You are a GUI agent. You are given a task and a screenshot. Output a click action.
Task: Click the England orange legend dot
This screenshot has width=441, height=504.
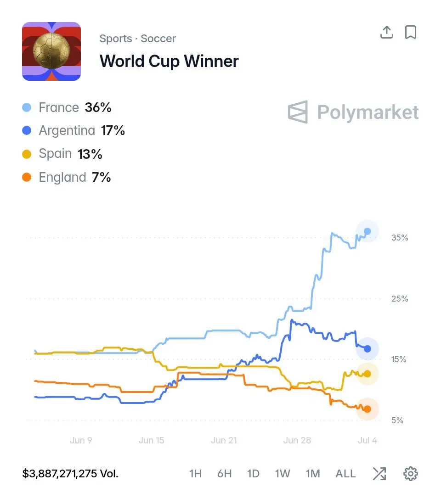[27, 177]
